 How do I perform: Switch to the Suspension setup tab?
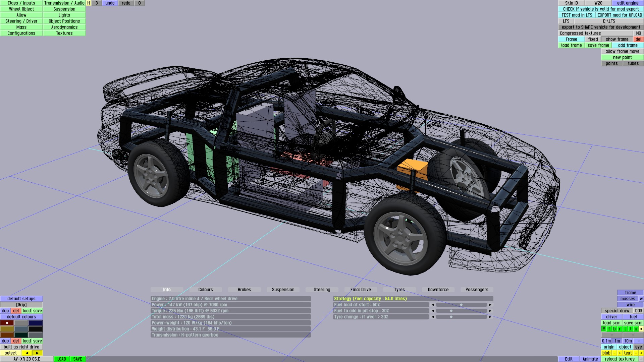(283, 290)
